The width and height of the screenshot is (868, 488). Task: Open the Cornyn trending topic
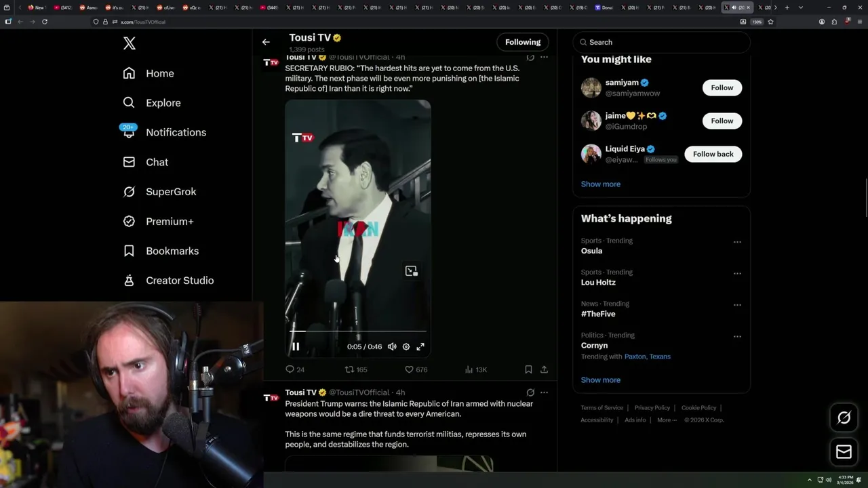click(x=594, y=345)
